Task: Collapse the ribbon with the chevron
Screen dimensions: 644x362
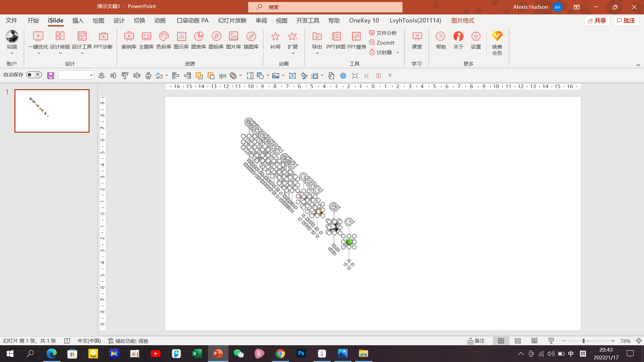Action: click(638, 65)
